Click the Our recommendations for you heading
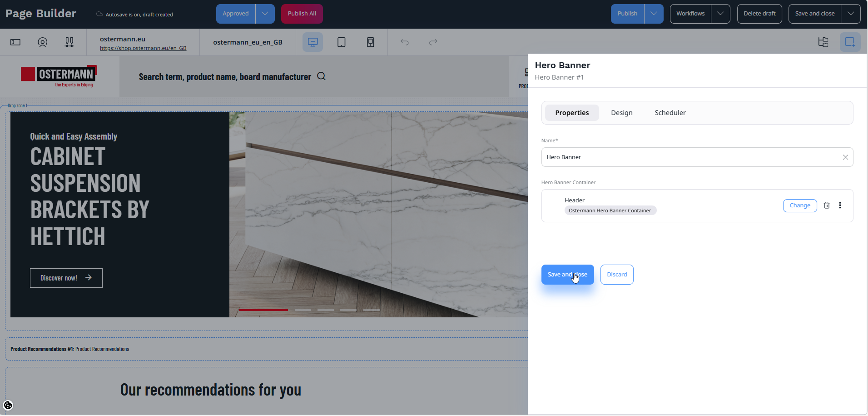Viewport: 868px width, 416px height. click(211, 390)
